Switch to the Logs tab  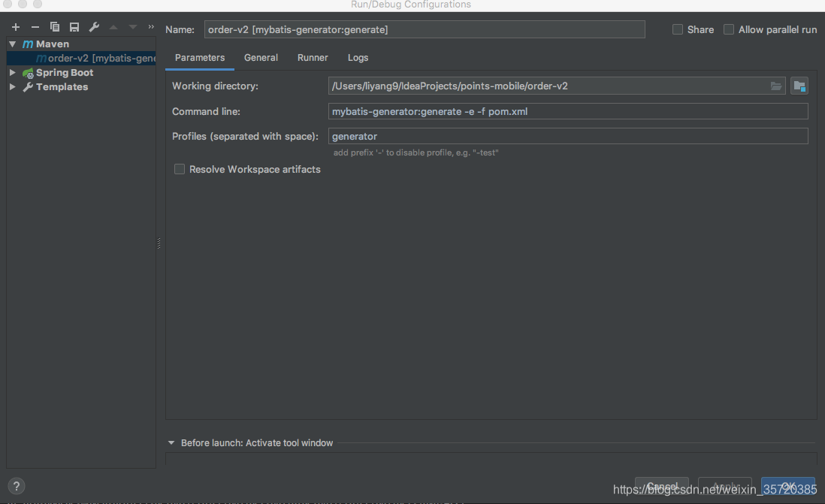click(x=358, y=58)
